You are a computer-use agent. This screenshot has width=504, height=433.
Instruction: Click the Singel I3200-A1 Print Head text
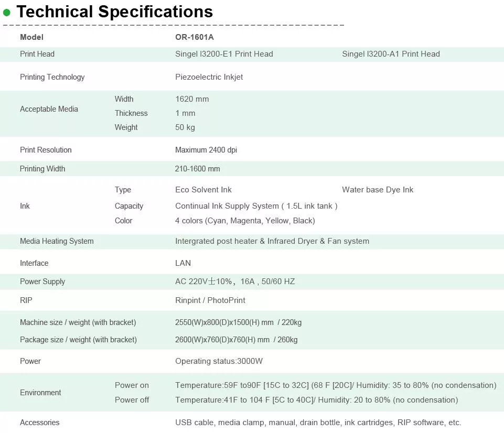391,54
